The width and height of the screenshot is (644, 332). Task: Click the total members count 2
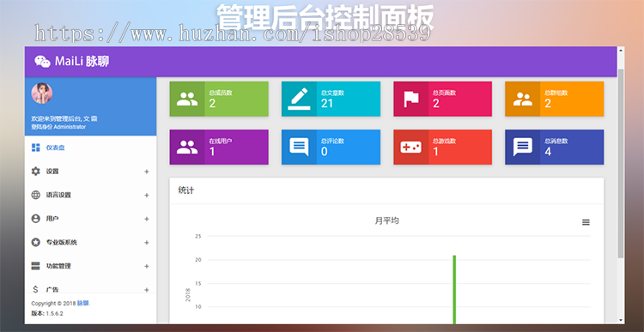click(x=212, y=104)
